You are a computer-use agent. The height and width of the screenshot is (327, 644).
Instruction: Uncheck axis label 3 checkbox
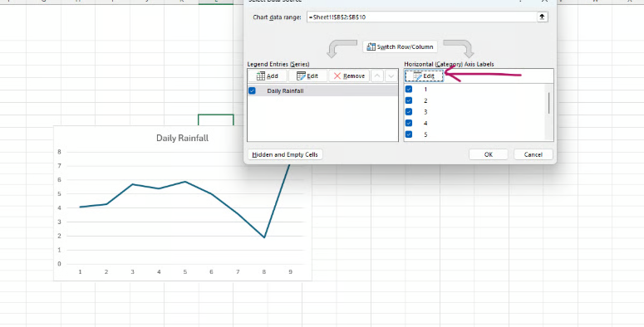409,111
